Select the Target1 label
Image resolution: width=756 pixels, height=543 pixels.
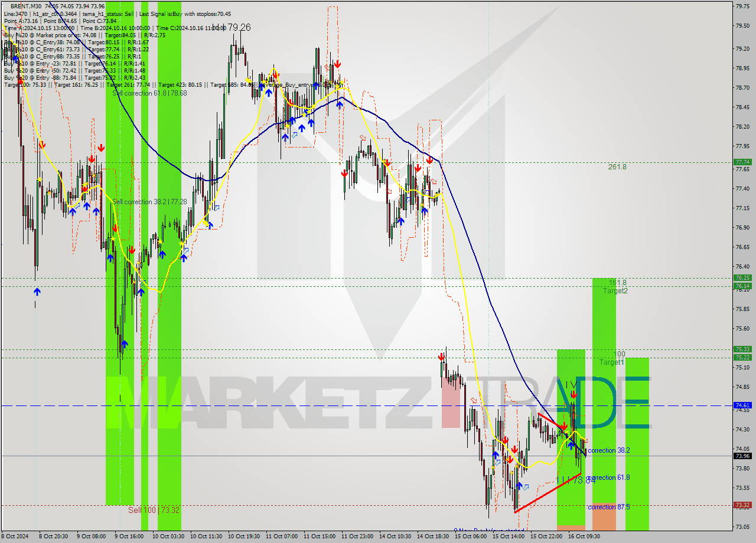pyautogui.click(x=612, y=362)
